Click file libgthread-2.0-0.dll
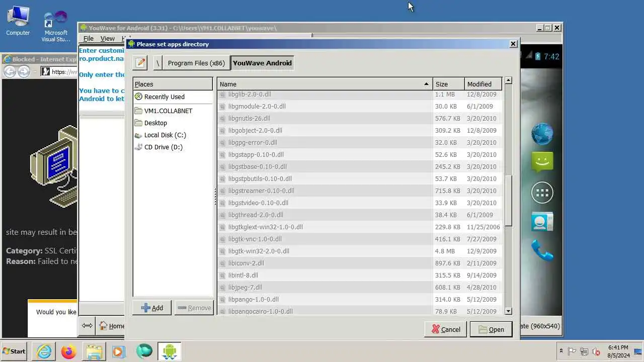644x362 pixels. pyautogui.click(x=256, y=215)
